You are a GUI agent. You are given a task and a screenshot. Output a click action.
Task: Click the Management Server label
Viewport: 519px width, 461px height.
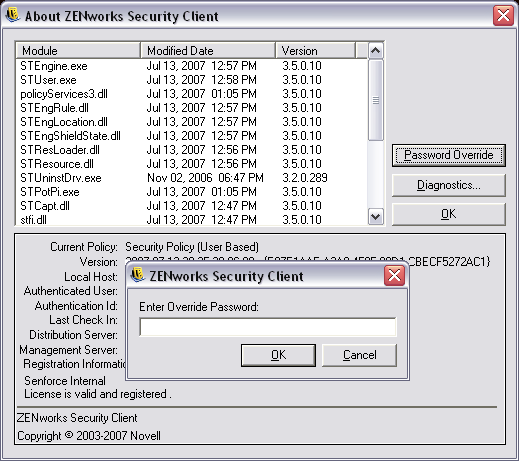(68, 350)
